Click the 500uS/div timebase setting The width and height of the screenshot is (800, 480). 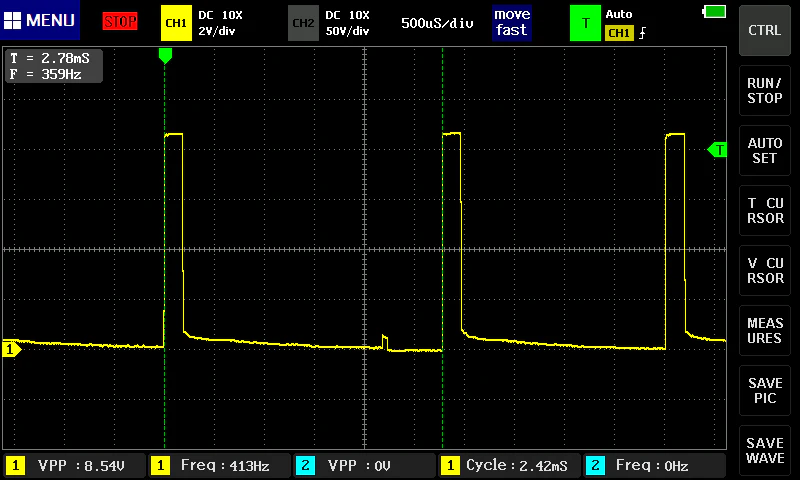437,23
